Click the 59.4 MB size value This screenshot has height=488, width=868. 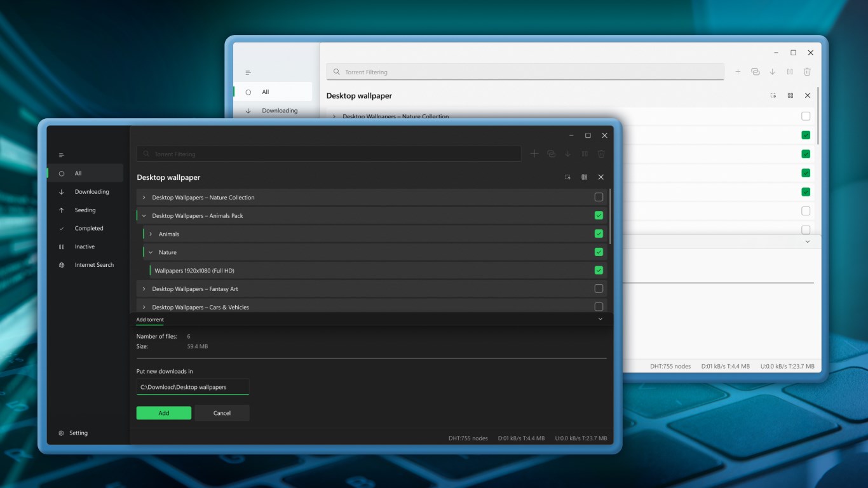(x=198, y=347)
